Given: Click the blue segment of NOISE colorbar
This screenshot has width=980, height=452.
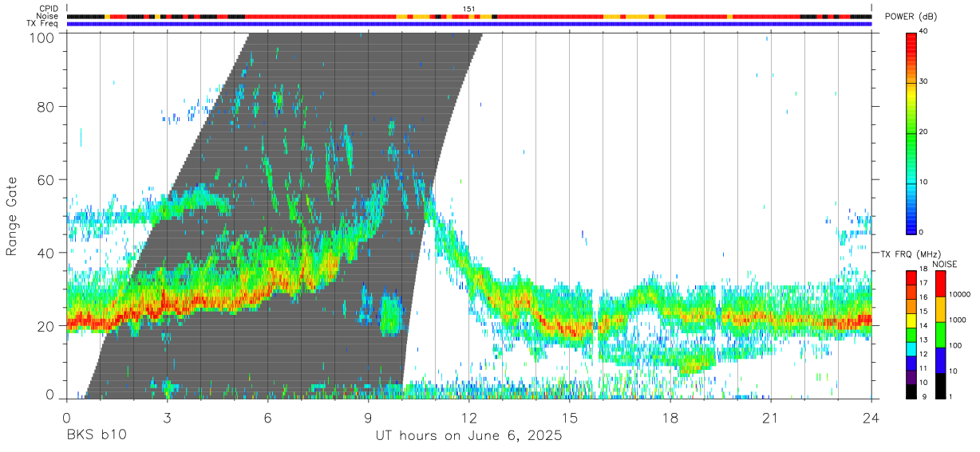Looking at the screenshot, I should pyautogui.click(x=940, y=360).
